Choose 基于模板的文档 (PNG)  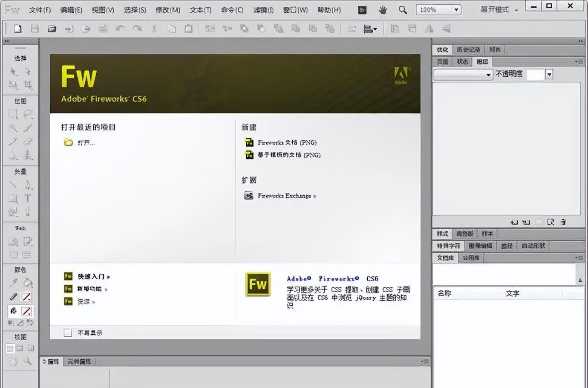(x=289, y=155)
